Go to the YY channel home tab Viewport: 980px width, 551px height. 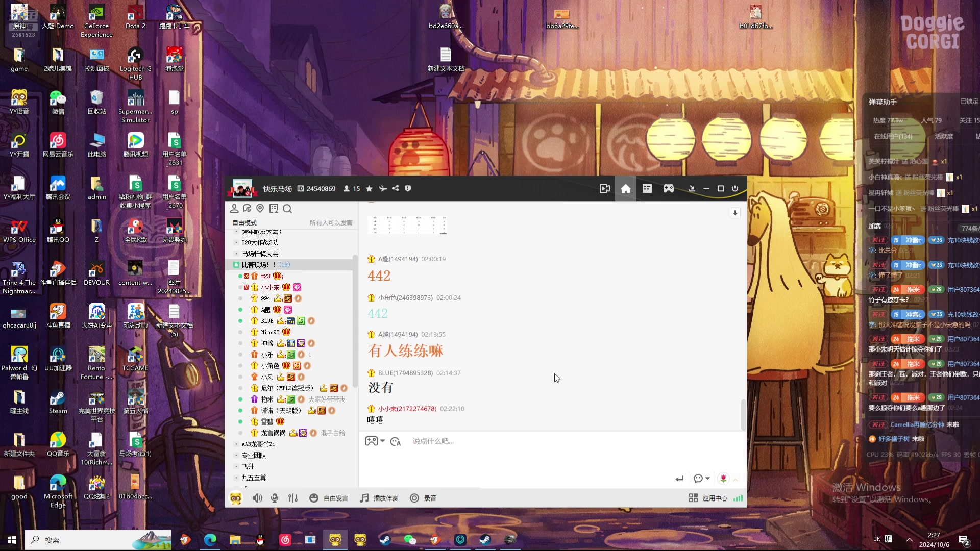pos(626,189)
